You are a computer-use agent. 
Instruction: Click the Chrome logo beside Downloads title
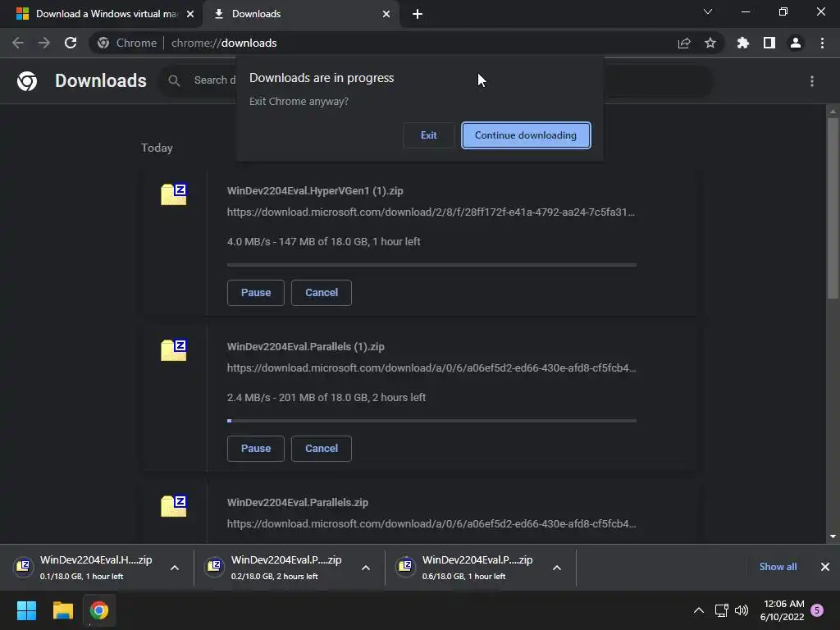(27, 81)
